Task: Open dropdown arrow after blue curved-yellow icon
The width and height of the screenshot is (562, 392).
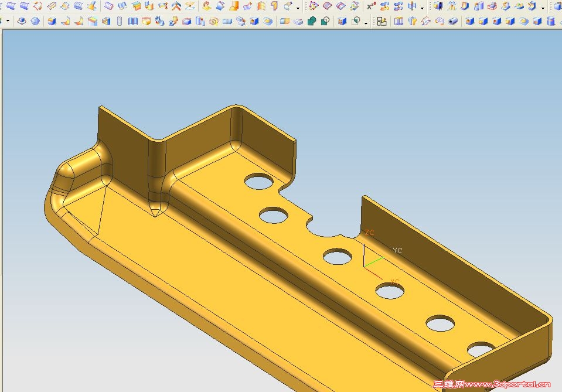Action: [x=543, y=8]
